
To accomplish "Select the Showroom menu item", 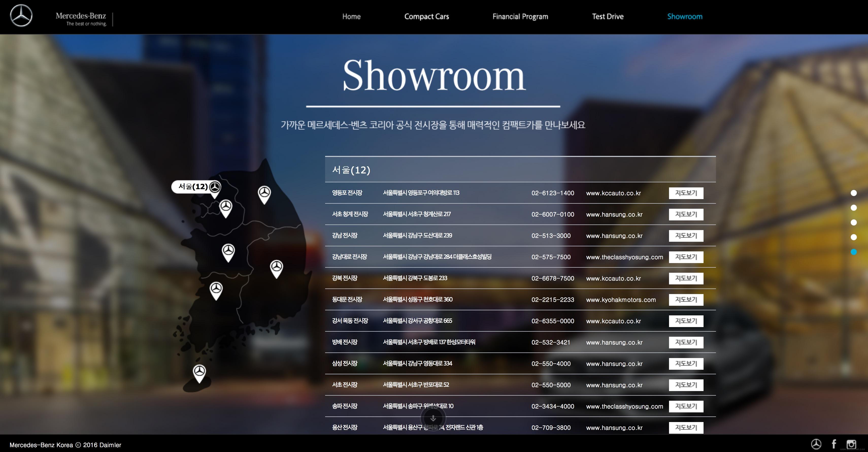I will [x=685, y=17].
